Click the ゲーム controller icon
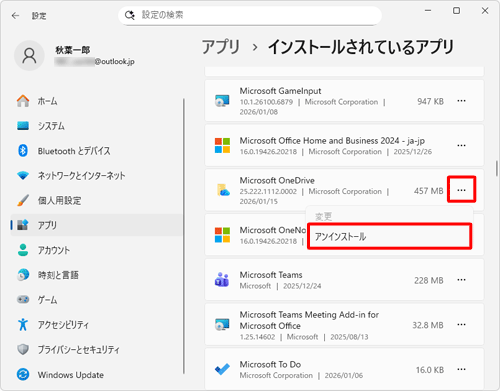 tap(23, 299)
